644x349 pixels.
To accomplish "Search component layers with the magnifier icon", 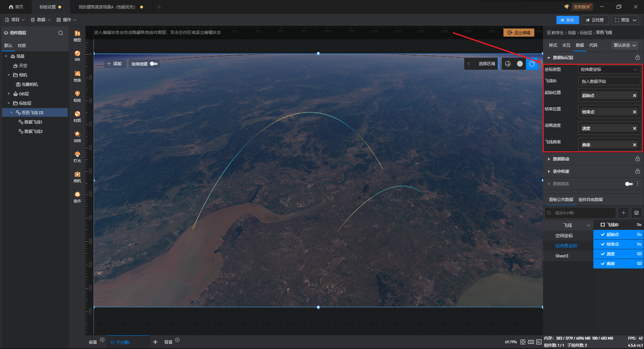I will pyautogui.click(x=61, y=33).
